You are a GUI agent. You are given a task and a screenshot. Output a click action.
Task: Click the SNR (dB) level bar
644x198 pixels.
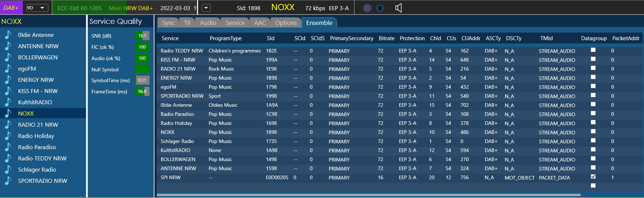click(x=142, y=36)
